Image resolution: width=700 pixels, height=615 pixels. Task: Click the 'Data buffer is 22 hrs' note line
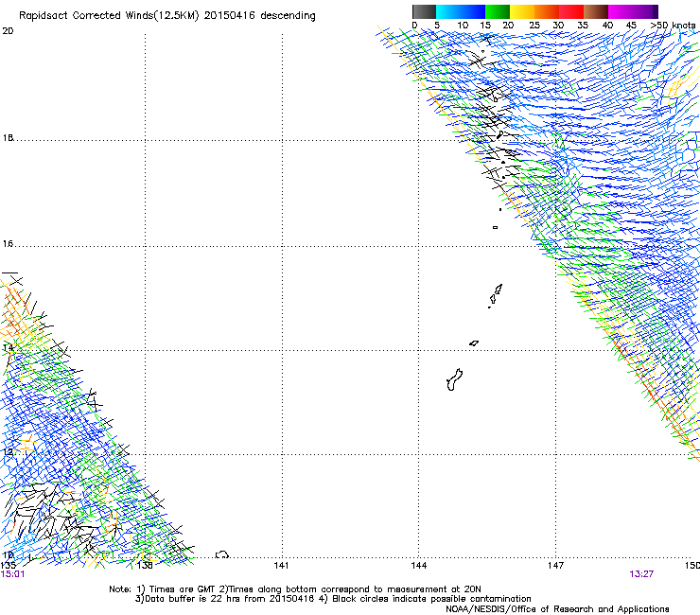(333, 599)
